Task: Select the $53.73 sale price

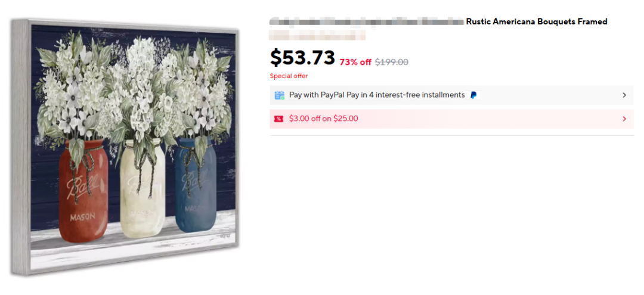Action: 303,57
